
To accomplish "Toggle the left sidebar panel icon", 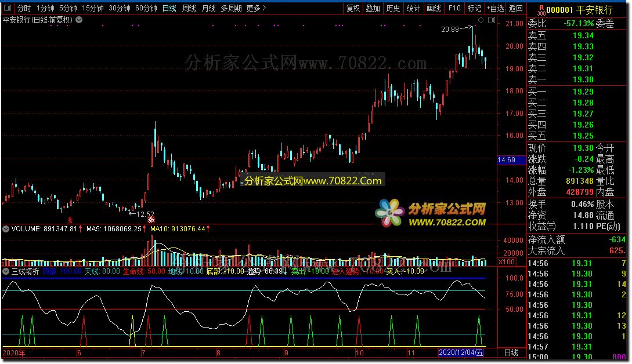I will (x=8, y=8).
